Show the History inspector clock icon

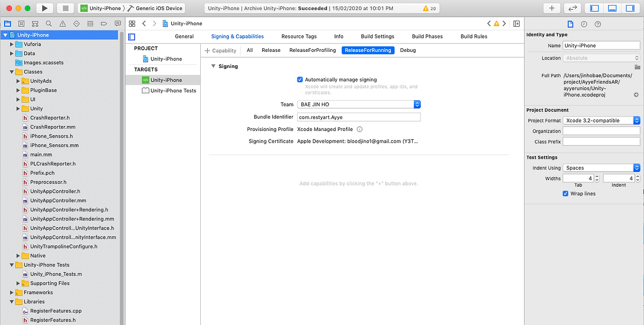[x=584, y=24]
